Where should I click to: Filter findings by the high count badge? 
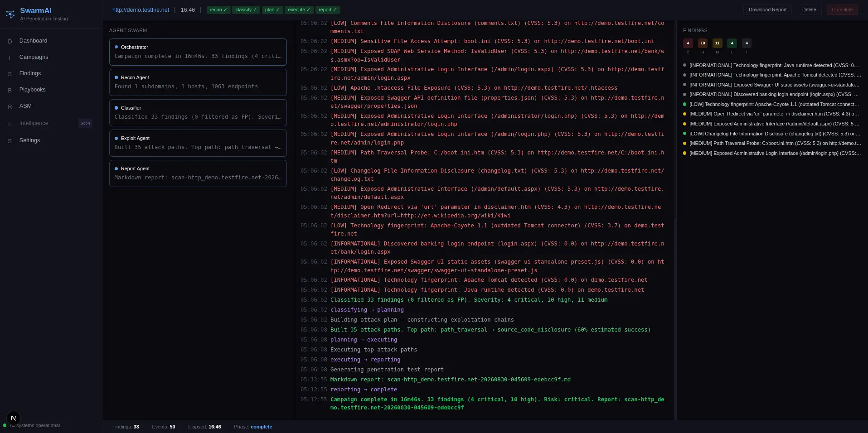[703, 43]
